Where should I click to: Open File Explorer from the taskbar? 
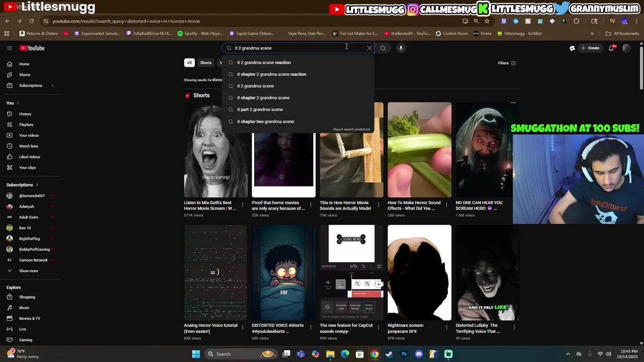tap(330, 354)
